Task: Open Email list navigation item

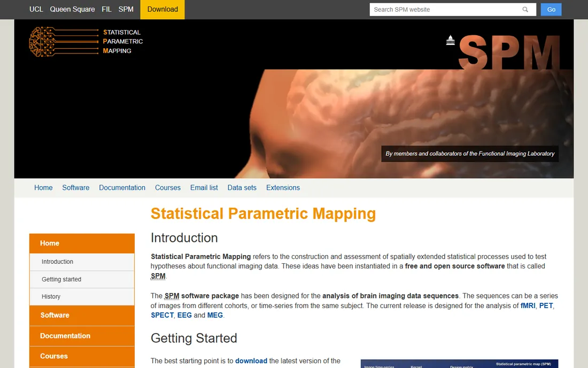Action: coord(204,188)
